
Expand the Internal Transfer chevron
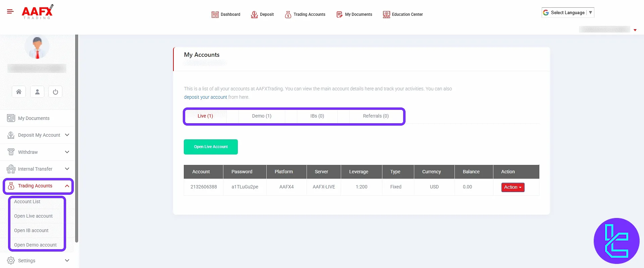tap(67, 169)
